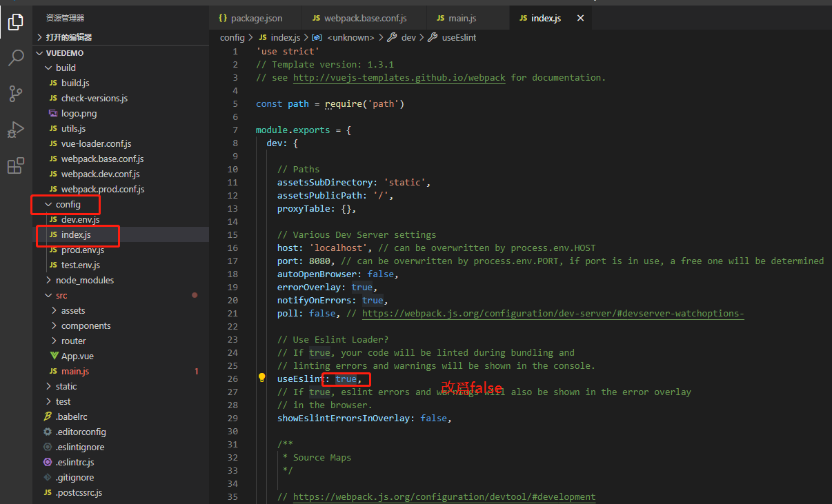Open dev.env.js in config folder
Image resolution: width=832 pixels, height=504 pixels.
[121, 219]
